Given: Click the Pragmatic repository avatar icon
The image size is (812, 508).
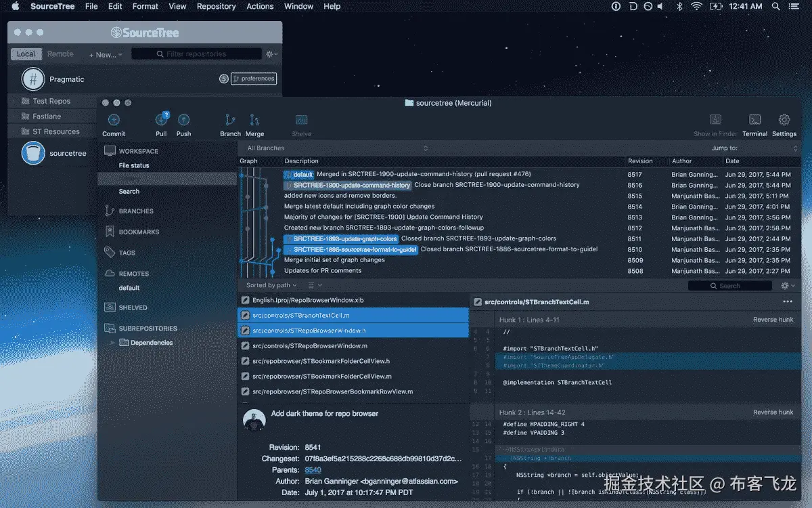Looking at the screenshot, I should (33, 79).
